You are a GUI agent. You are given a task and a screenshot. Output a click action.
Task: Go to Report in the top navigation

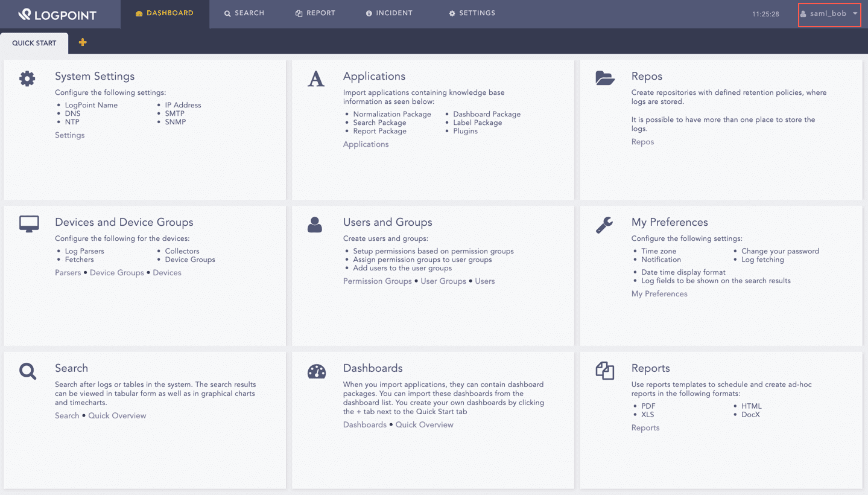pyautogui.click(x=315, y=13)
